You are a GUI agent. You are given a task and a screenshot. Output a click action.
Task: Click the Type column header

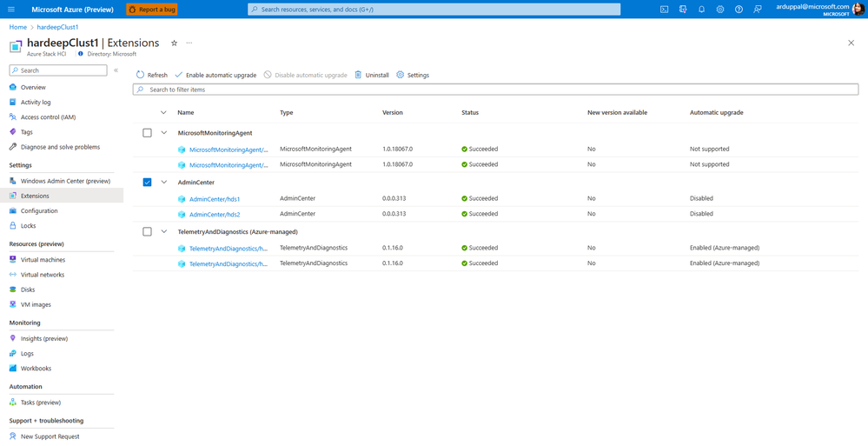(x=286, y=112)
